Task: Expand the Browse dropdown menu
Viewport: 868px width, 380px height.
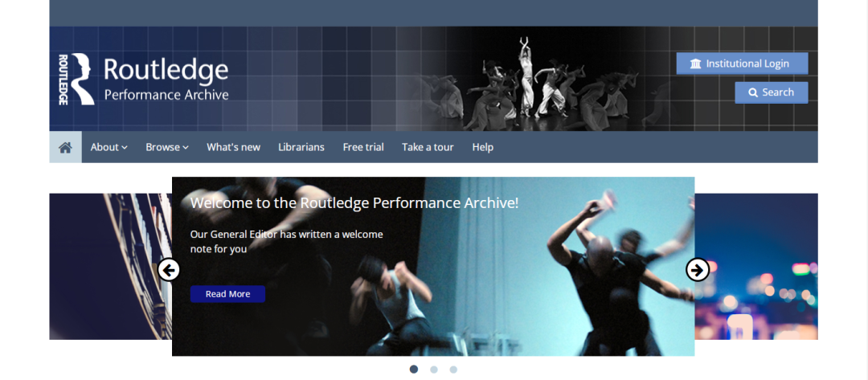Action: (166, 147)
